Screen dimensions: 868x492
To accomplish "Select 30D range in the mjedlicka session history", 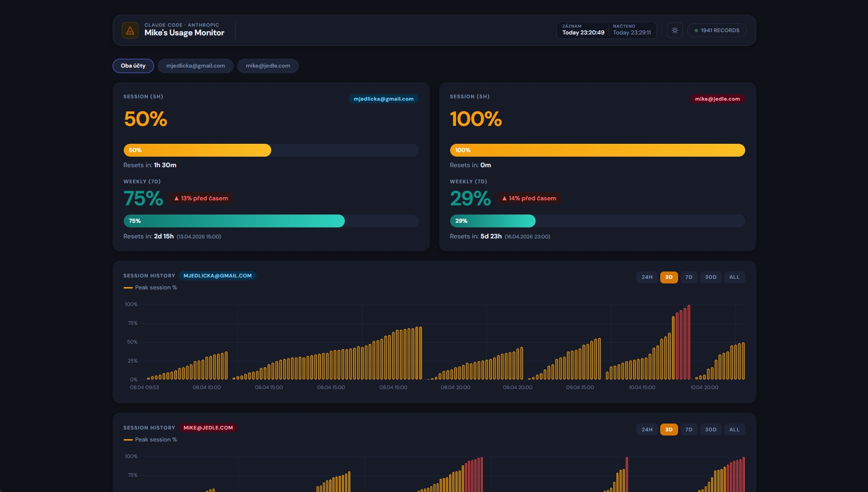I will (x=710, y=277).
